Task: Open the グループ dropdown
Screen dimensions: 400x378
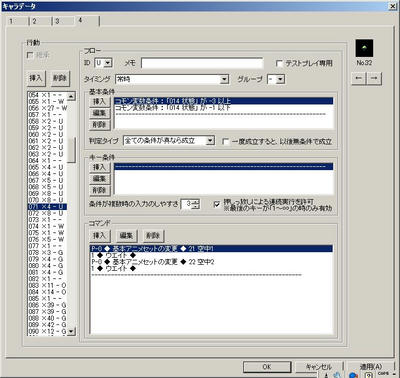Action: click(281, 79)
